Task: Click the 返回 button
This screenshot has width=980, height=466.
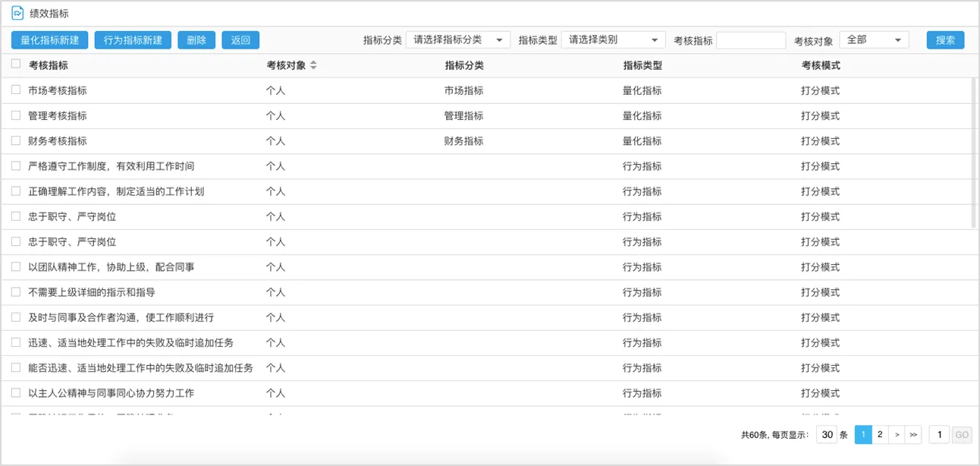Action: pos(240,40)
